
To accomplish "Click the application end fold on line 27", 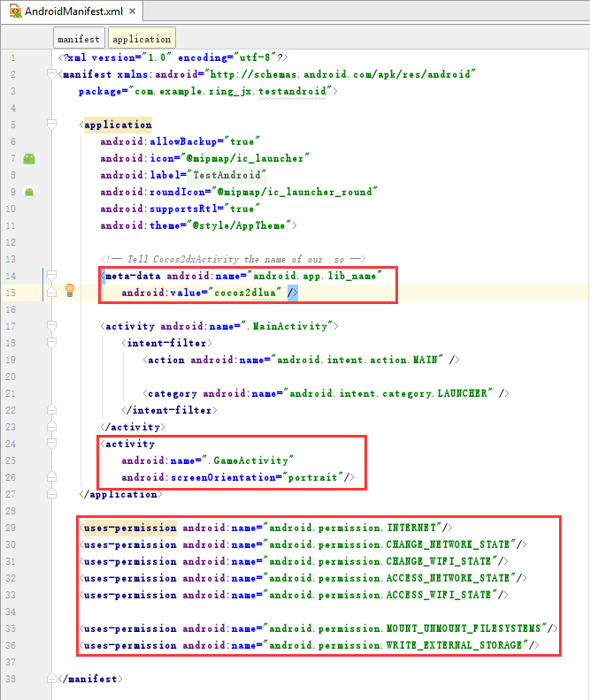I will click(51, 494).
